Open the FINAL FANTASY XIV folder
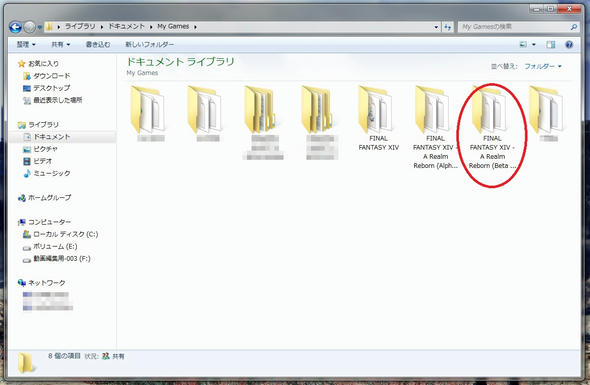The width and height of the screenshot is (590, 385). coord(378,118)
